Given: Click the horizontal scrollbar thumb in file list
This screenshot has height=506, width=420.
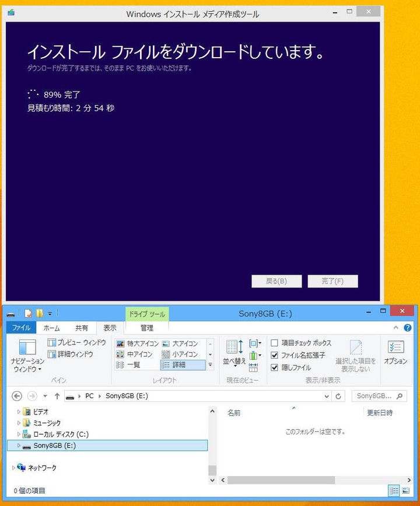Looking at the screenshot, I should (281, 480).
